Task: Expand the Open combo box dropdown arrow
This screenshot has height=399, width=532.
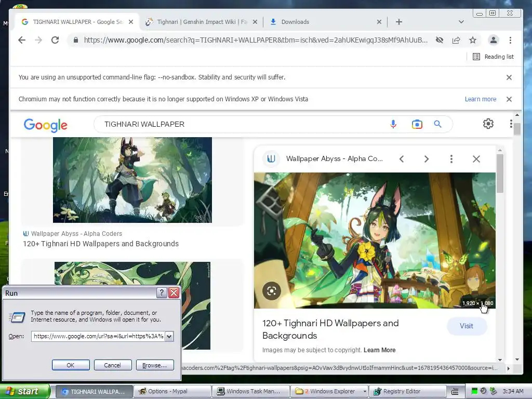Action: coord(169,336)
